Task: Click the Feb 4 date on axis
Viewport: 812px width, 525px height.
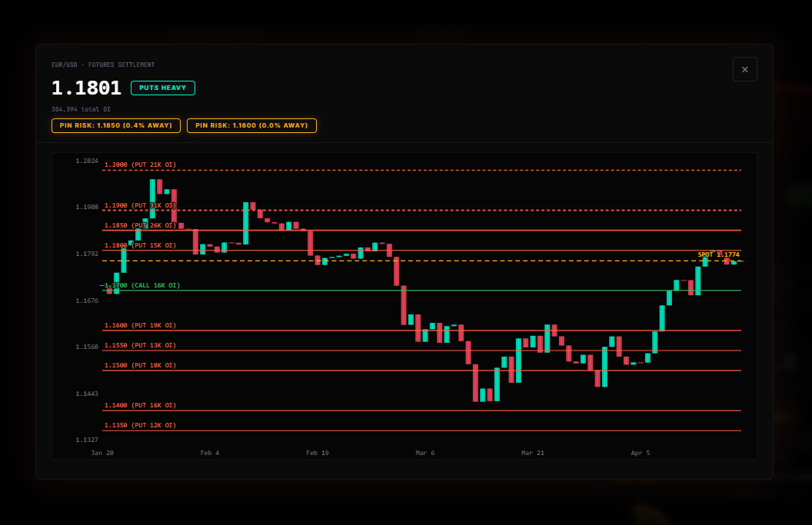Action: pyautogui.click(x=210, y=453)
